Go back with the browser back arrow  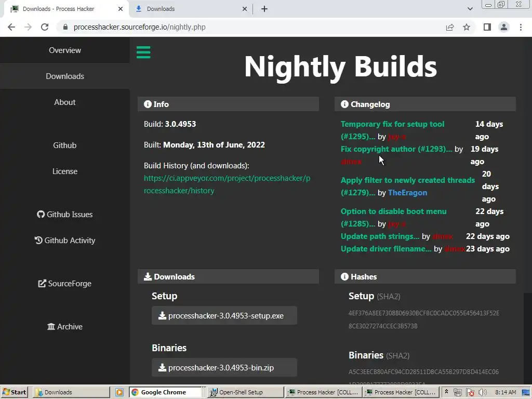click(11, 27)
